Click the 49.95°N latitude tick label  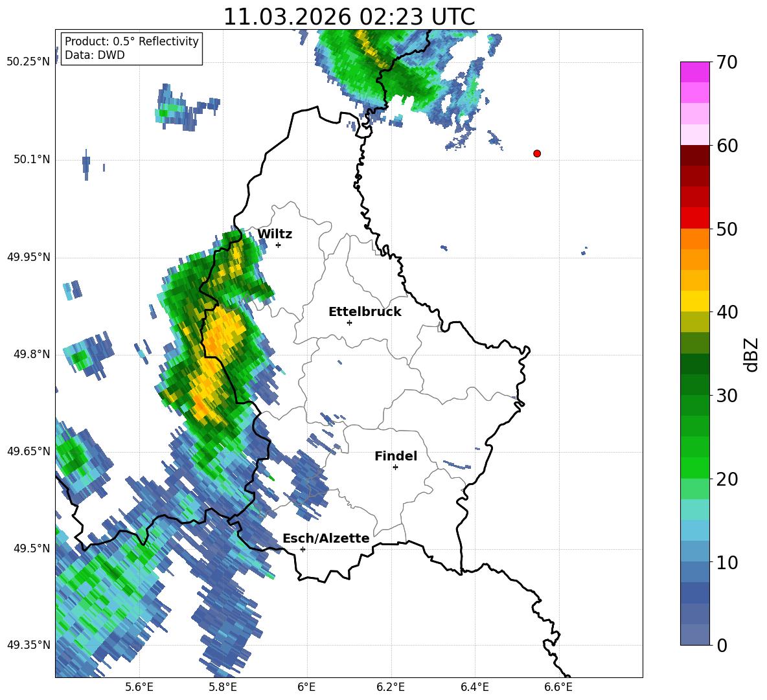(29, 257)
